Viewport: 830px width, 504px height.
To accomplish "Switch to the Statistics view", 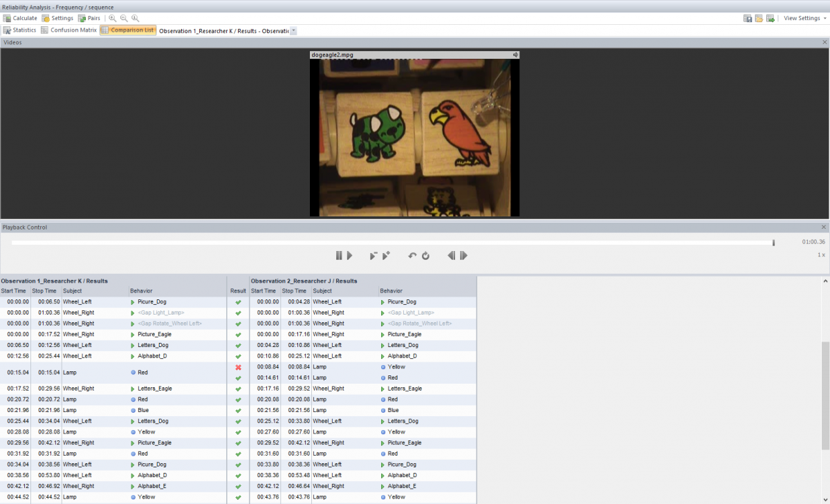I will click(x=20, y=30).
